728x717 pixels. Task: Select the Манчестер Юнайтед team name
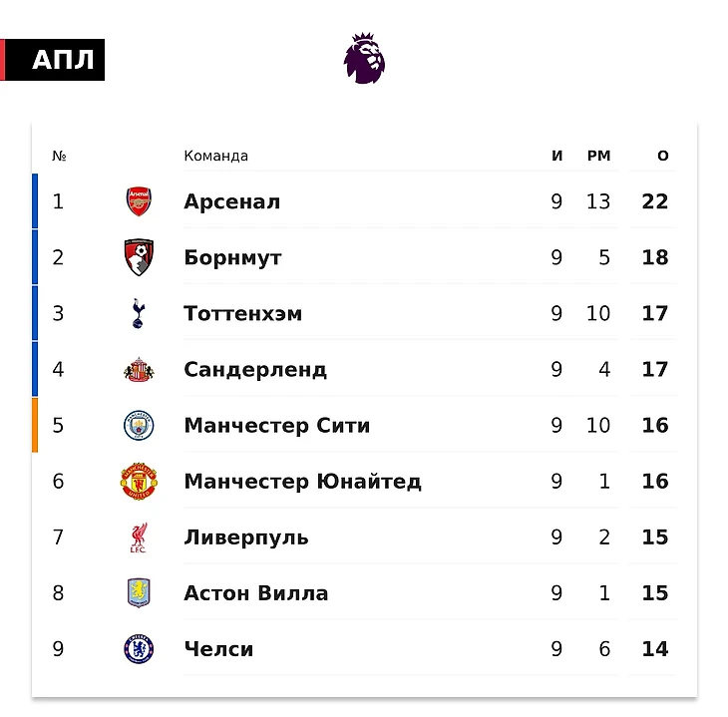[x=302, y=482]
